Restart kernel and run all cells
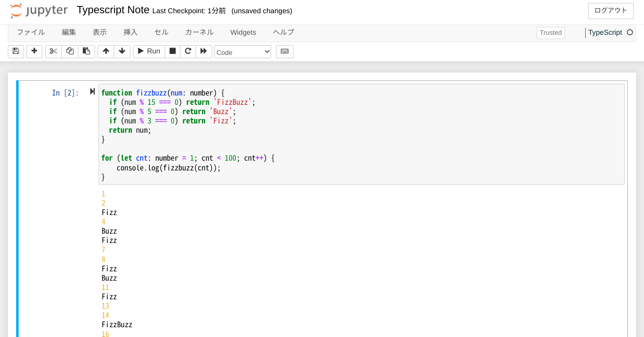 [x=204, y=51]
